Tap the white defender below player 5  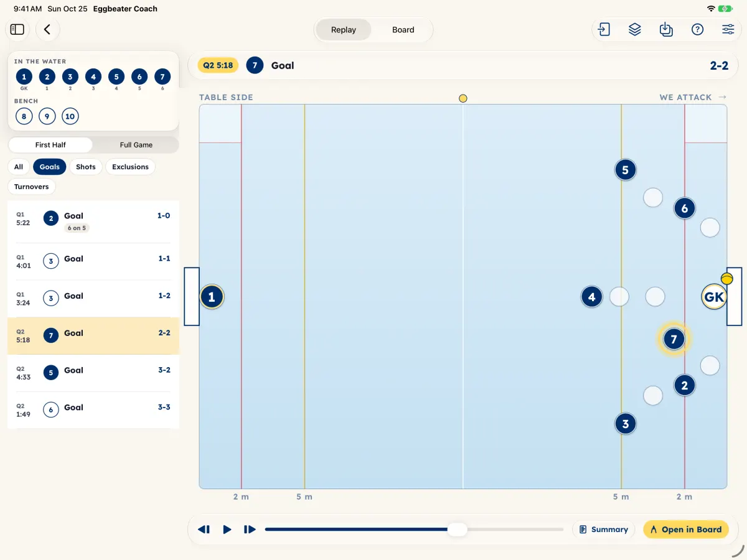click(x=652, y=198)
